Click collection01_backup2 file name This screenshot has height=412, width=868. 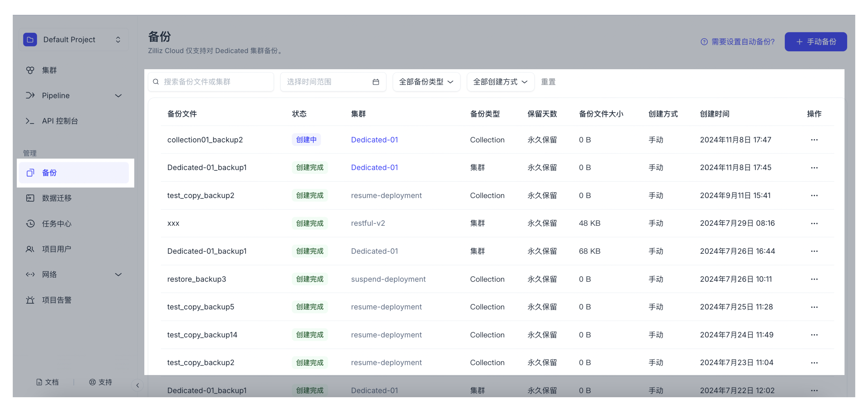click(x=205, y=140)
